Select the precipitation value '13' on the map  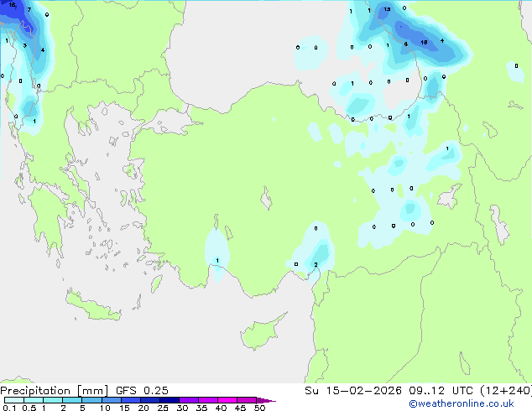[x=387, y=9]
